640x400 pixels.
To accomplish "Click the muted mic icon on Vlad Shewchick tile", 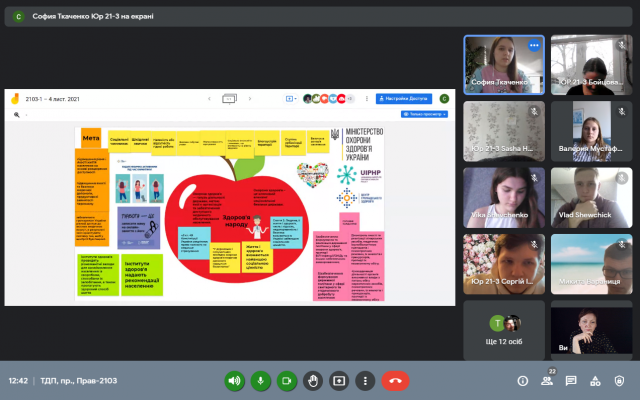I will [622, 178].
